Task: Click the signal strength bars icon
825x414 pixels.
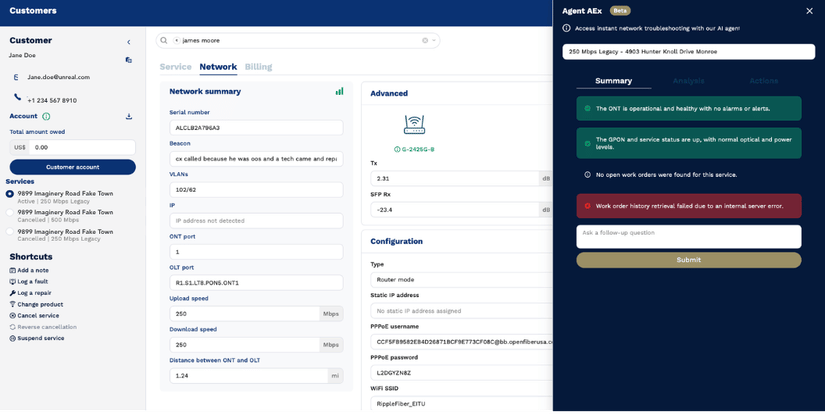Action: (x=339, y=92)
